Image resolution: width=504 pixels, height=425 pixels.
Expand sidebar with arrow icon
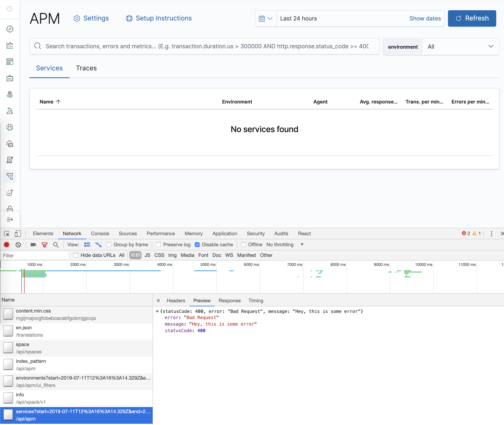pos(10,219)
